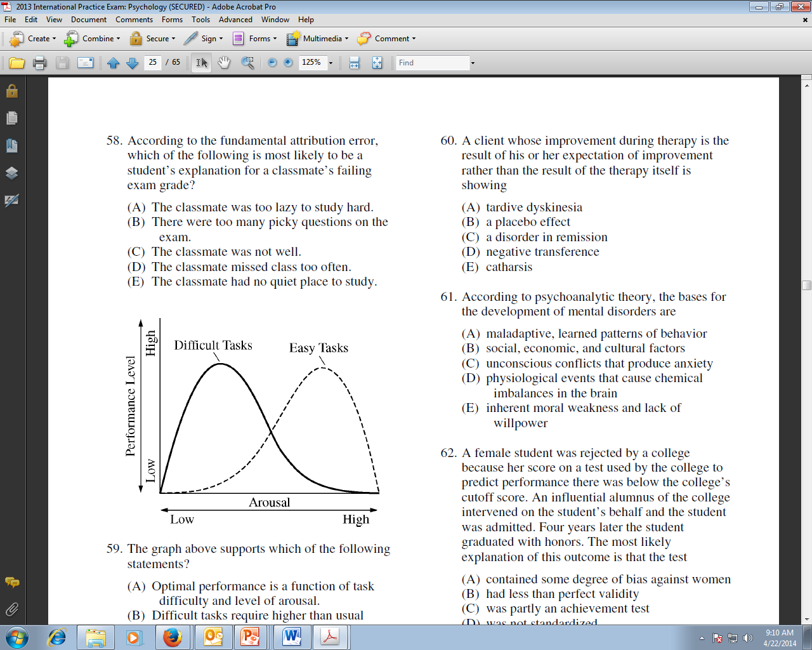Open the Attachments paperclip panel
This screenshot has width=812, height=650.
[x=11, y=609]
